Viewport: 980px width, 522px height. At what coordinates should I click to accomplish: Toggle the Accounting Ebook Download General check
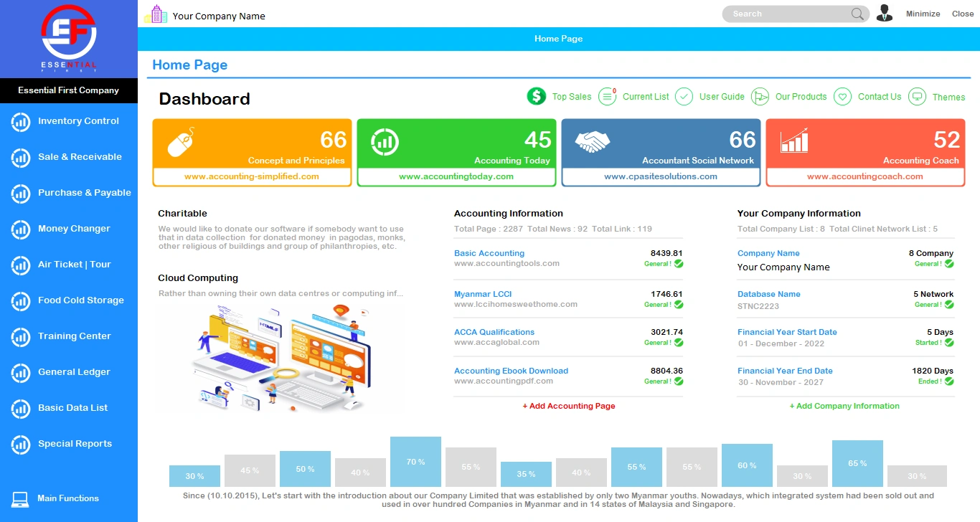(679, 381)
